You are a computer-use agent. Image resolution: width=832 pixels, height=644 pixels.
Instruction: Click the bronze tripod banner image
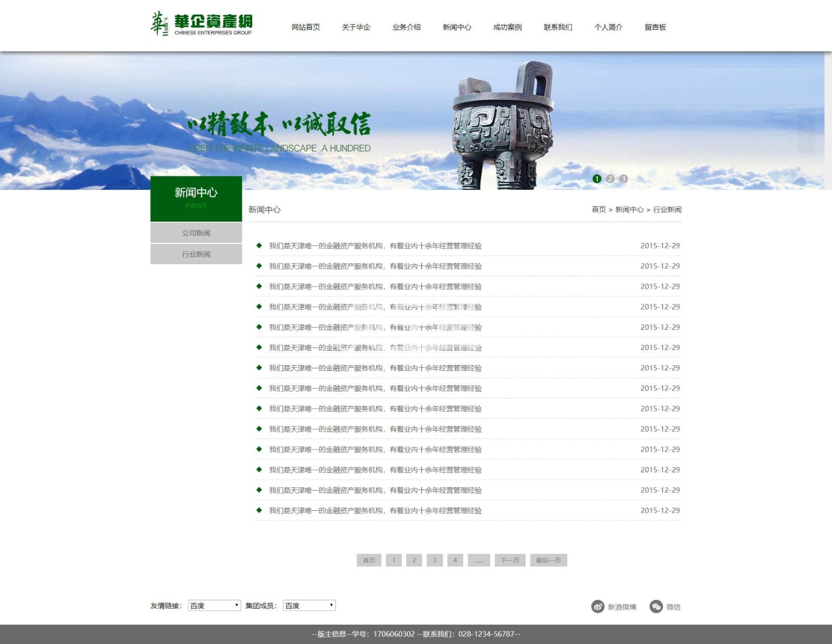502,125
